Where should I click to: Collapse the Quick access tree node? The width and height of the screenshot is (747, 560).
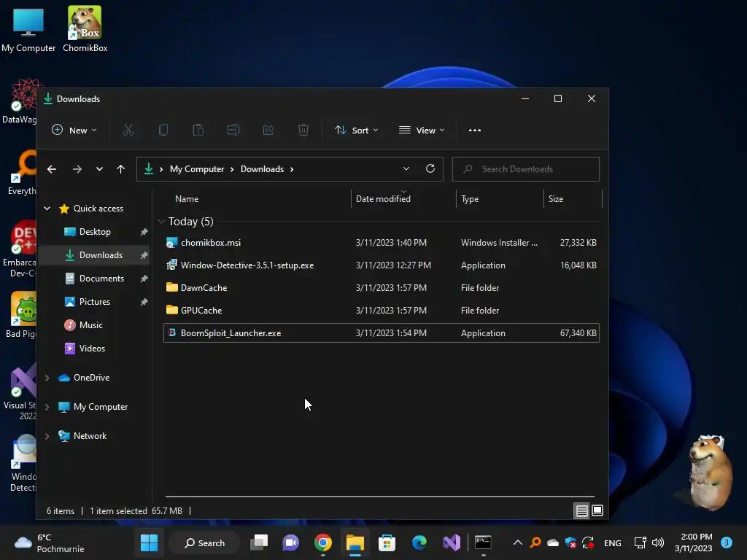[x=47, y=208]
